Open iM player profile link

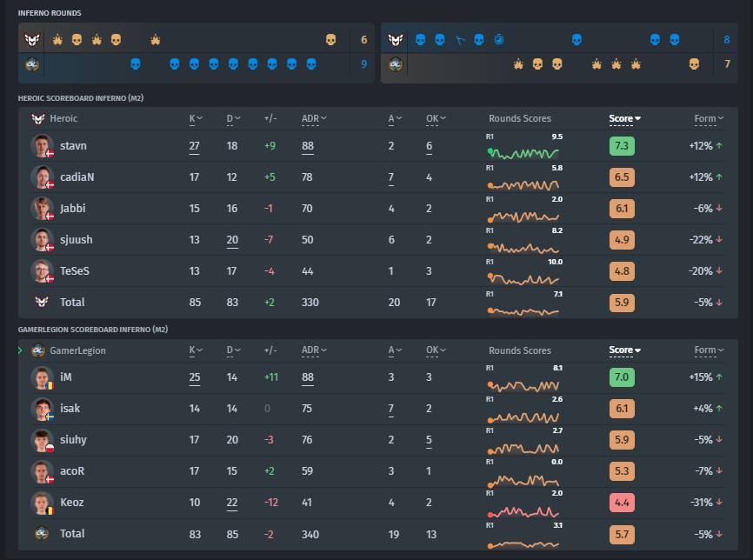click(66, 377)
